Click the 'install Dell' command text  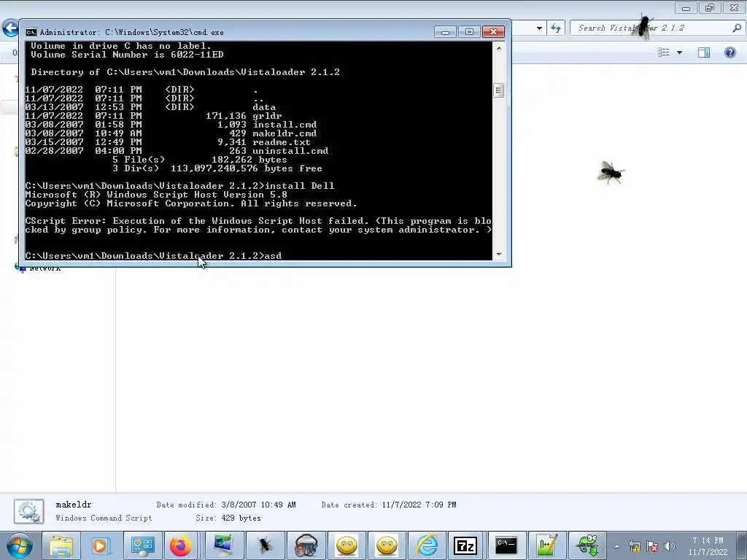click(300, 186)
